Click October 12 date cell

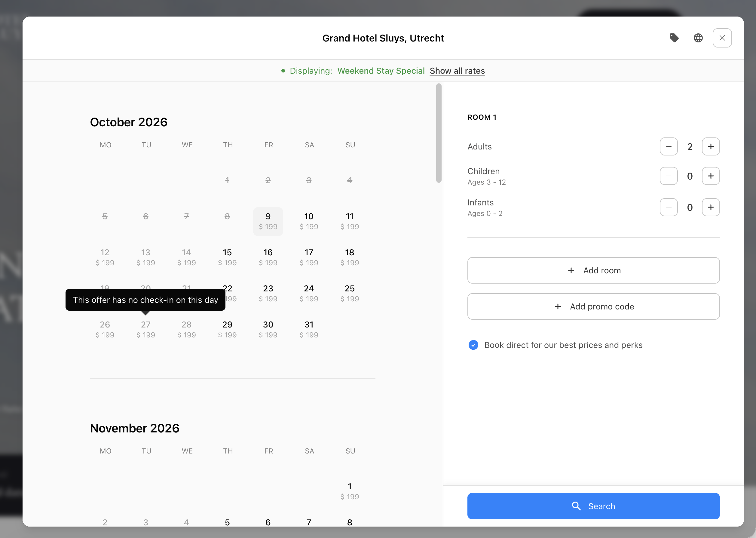coord(105,257)
